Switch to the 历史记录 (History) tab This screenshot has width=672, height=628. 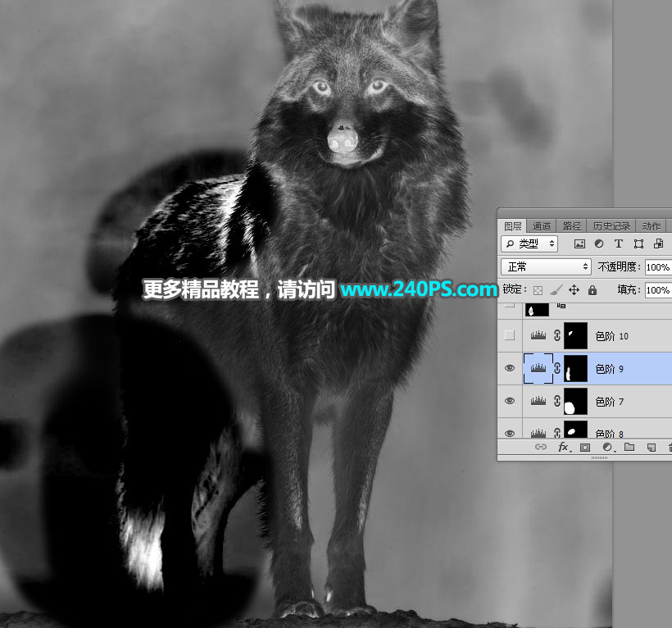point(611,226)
